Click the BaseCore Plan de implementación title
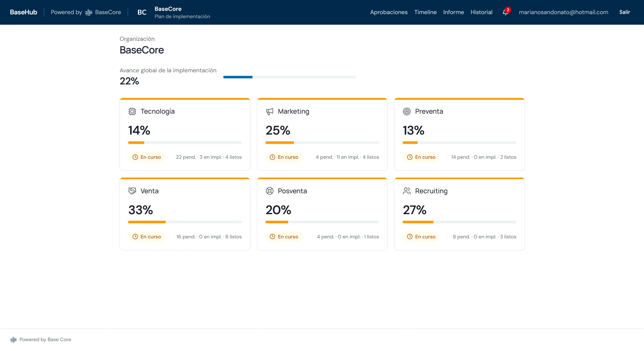 (182, 12)
